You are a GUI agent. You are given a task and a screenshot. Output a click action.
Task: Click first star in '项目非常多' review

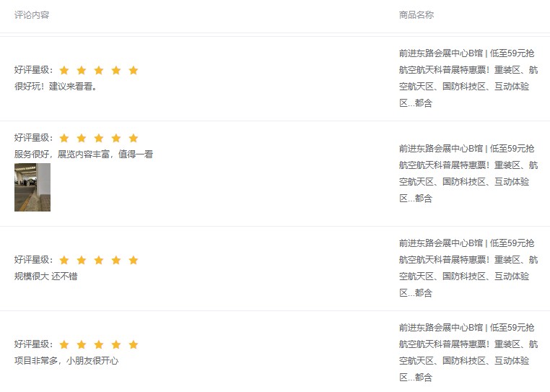coord(64,344)
